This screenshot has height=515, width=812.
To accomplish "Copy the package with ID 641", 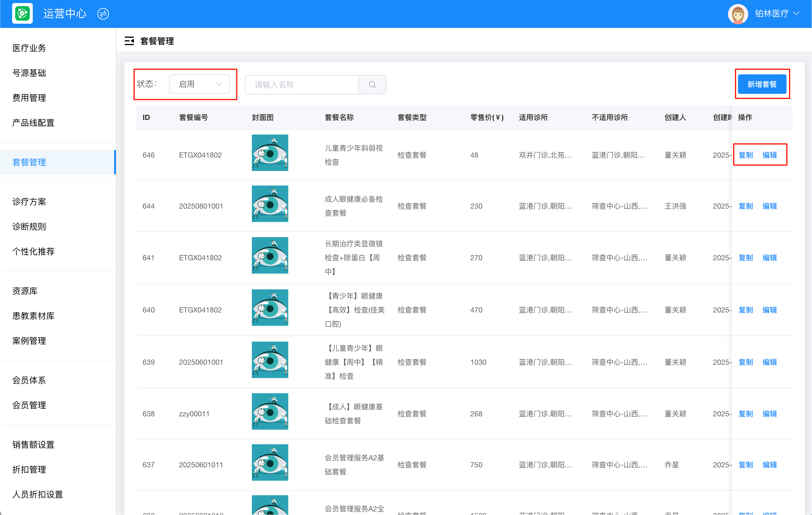I will point(746,257).
